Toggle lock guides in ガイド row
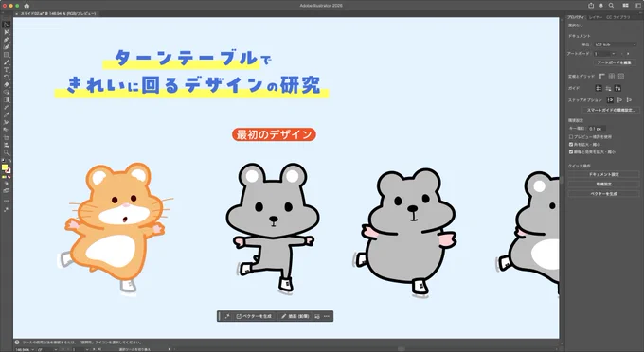The image size is (644, 352). pos(608,88)
